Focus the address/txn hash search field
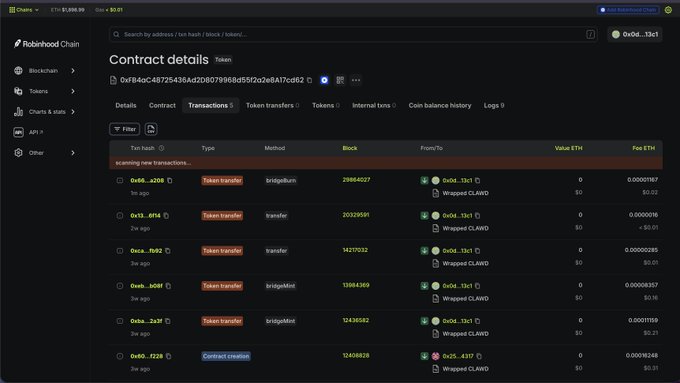 pyautogui.click(x=353, y=34)
